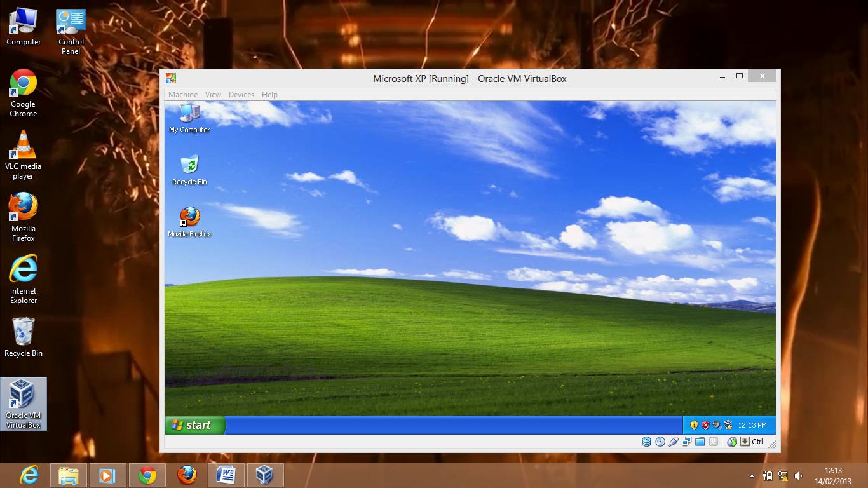Click VirtualBox hard disk activity indicator
868x488 pixels.
[x=647, y=442]
